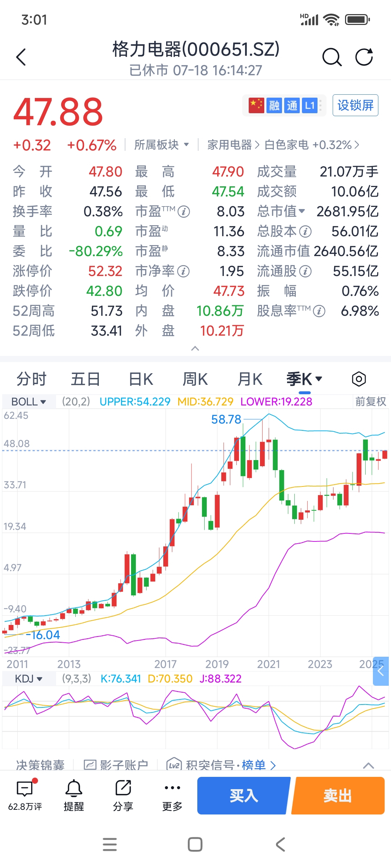Tap the 通 connect badge
391x868 pixels.
click(292, 105)
